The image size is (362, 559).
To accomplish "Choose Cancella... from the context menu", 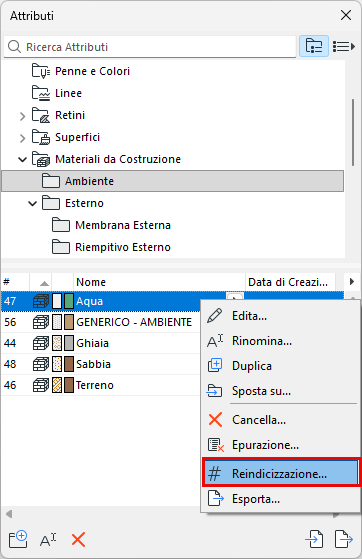I will pos(280,420).
